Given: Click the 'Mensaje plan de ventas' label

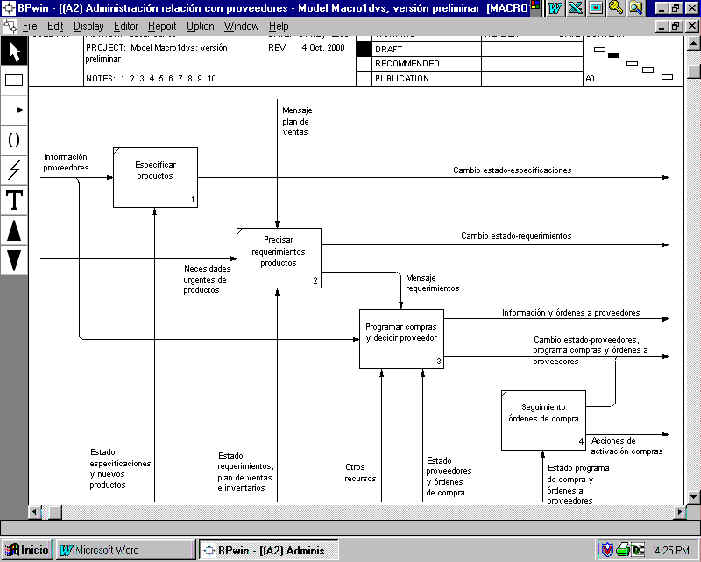Looking at the screenshot, I should (x=297, y=121).
